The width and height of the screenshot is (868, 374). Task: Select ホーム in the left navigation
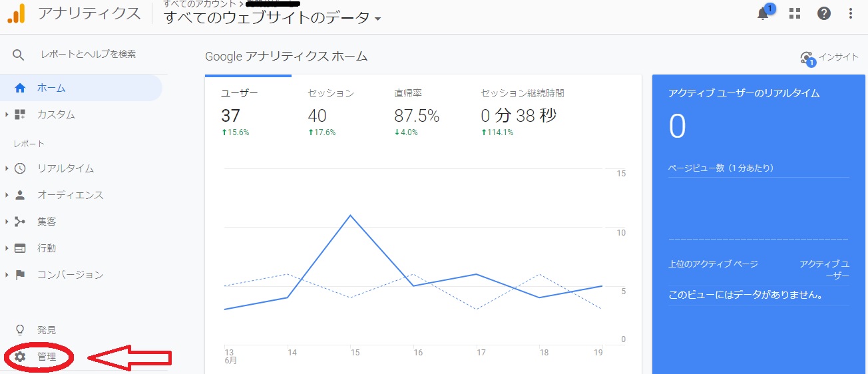pos(51,88)
